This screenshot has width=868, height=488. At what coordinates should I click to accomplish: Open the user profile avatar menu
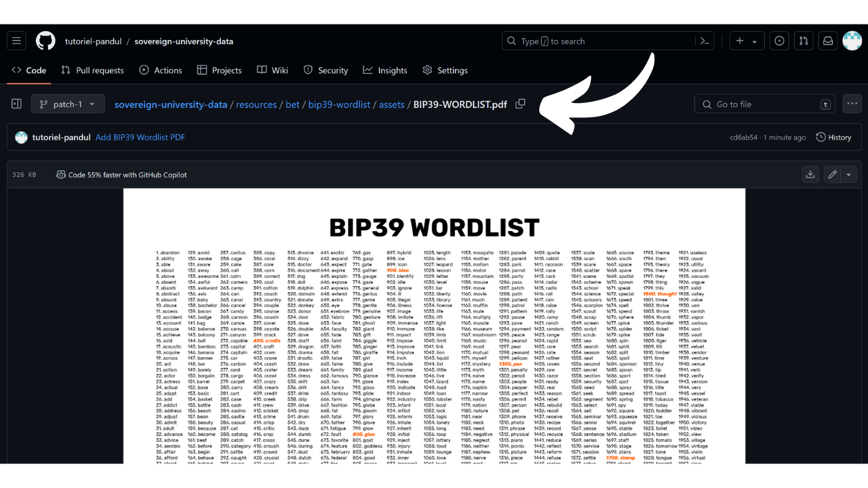click(x=852, y=41)
